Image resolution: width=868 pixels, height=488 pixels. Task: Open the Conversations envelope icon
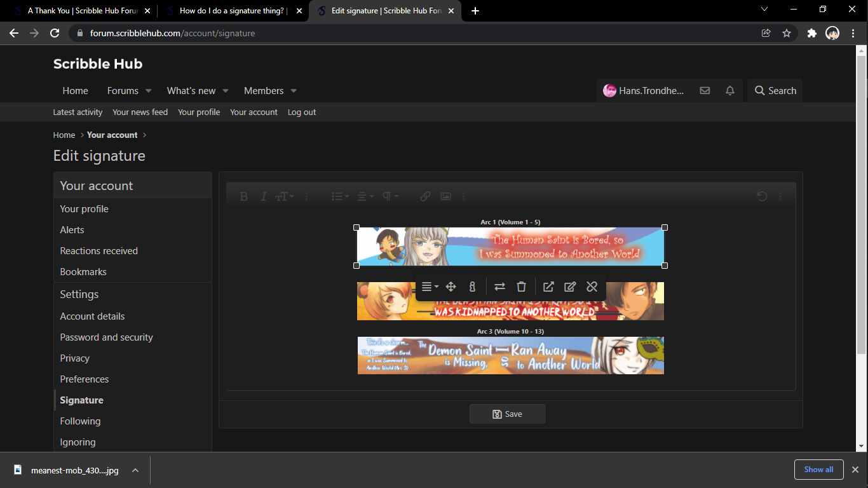[705, 91]
